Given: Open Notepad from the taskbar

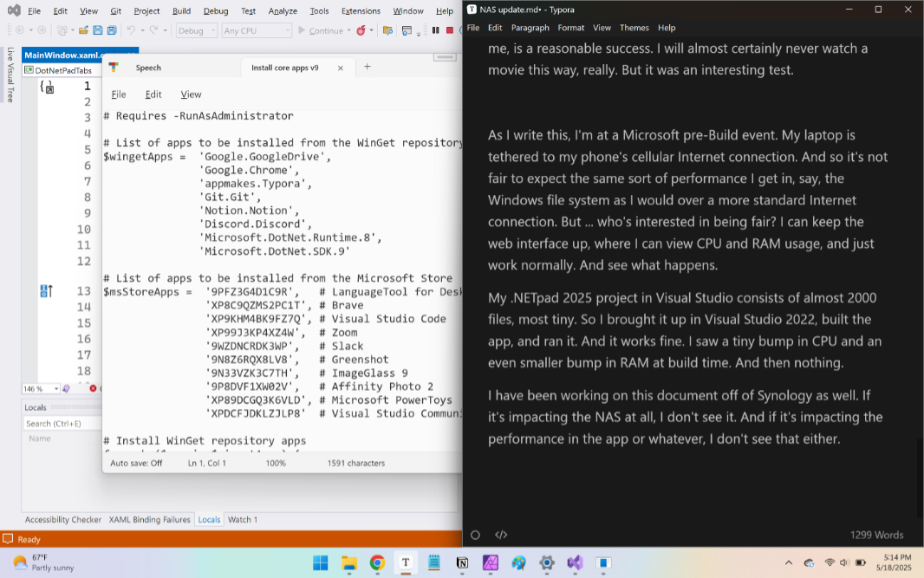Looking at the screenshot, I should tap(433, 562).
